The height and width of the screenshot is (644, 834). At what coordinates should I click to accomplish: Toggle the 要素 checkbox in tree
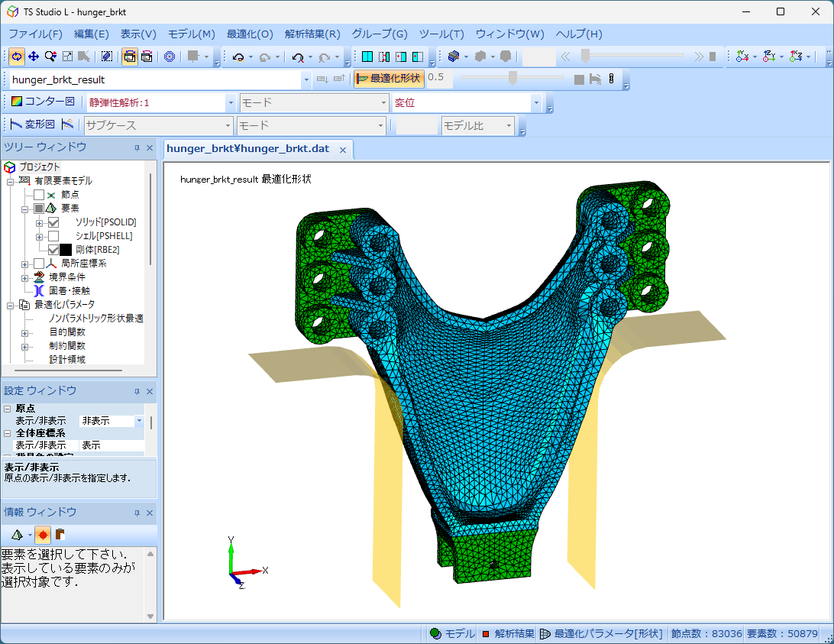39,208
